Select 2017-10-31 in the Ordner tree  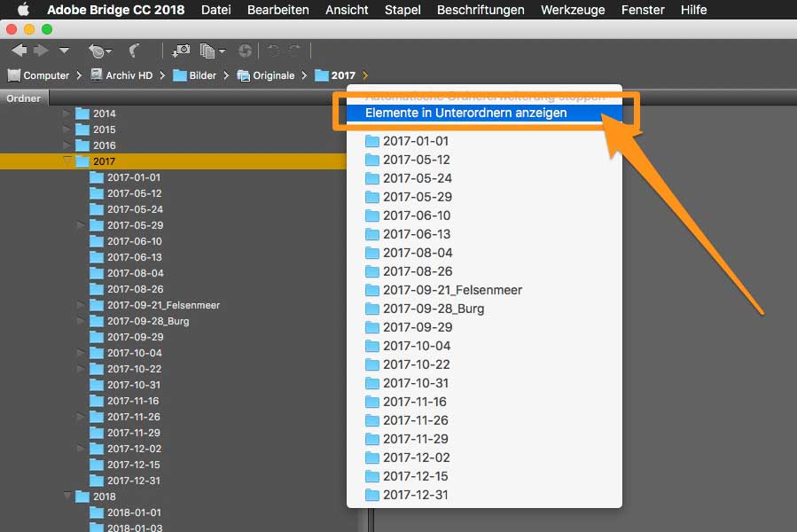click(125, 385)
